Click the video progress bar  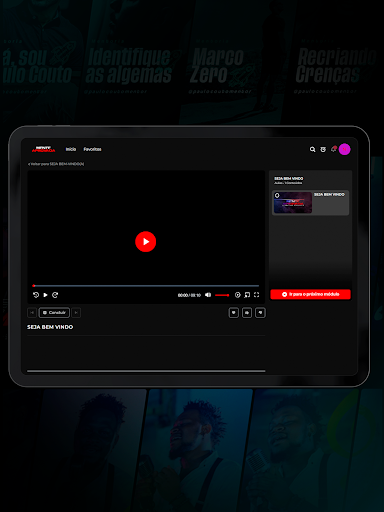pyautogui.click(x=146, y=286)
